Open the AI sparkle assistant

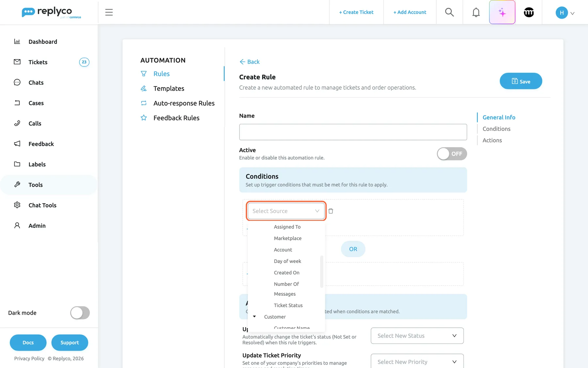tap(502, 12)
